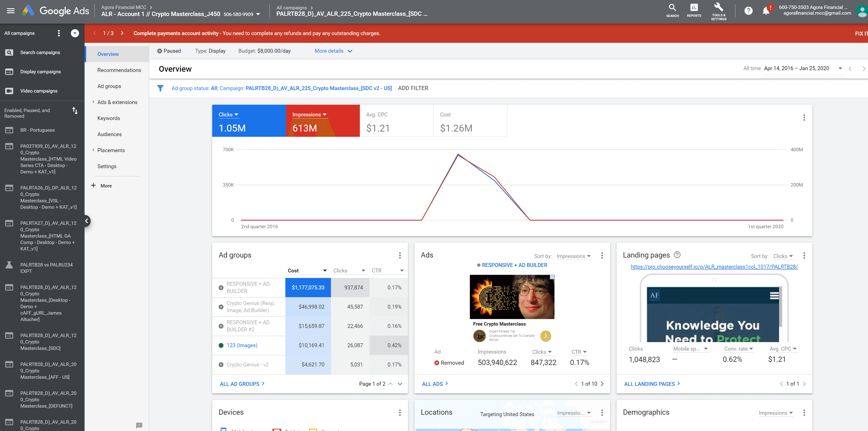Open Devices card three-dot menu
Image resolution: width=868 pixels, height=431 pixels.
[x=400, y=412]
